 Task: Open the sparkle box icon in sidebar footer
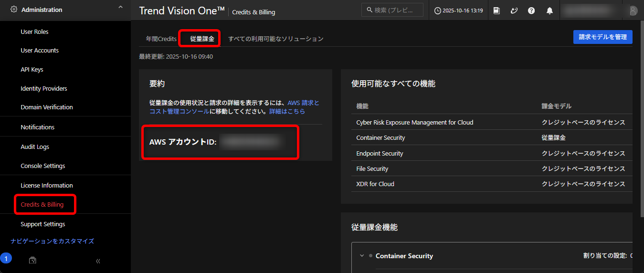[x=32, y=260]
